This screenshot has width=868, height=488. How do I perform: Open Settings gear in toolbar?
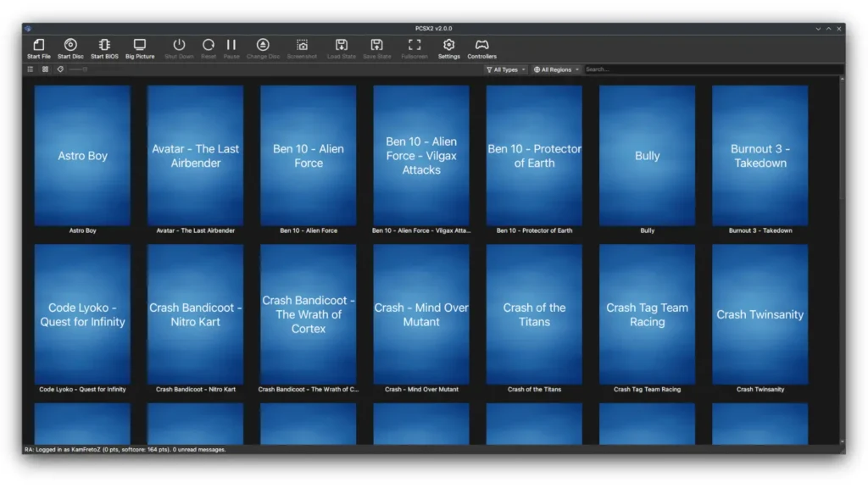[x=449, y=45]
